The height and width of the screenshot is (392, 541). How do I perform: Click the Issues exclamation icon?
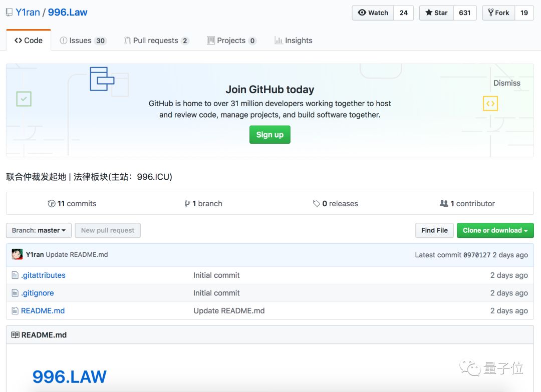(x=64, y=41)
